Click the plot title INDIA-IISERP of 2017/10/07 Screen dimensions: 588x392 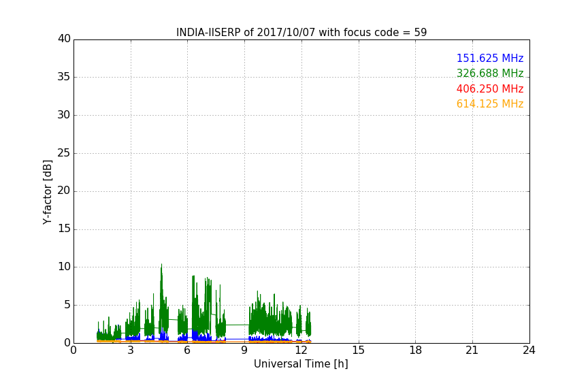tap(301, 32)
